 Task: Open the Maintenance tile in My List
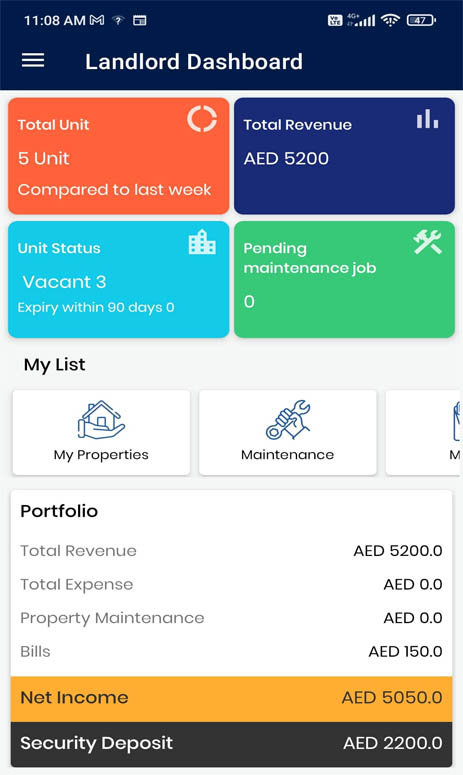click(x=288, y=432)
